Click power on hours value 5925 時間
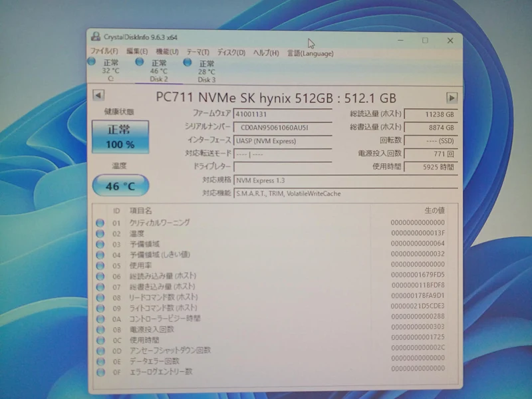The width and height of the screenshot is (532, 399). [431, 167]
